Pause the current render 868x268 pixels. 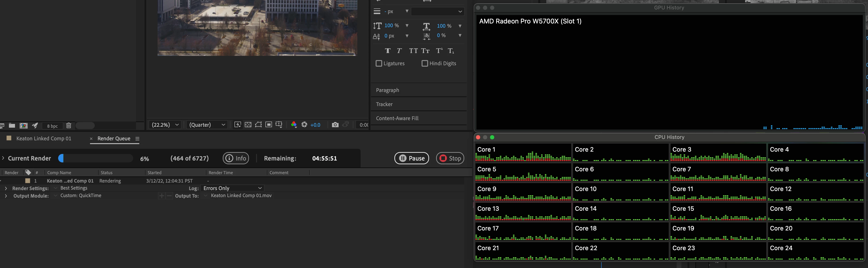coord(411,158)
